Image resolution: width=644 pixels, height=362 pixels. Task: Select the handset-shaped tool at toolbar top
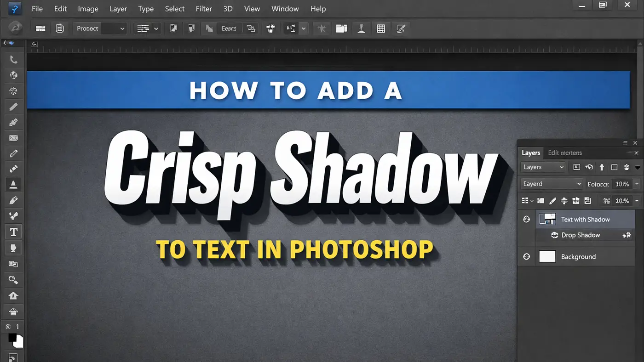coord(13,60)
